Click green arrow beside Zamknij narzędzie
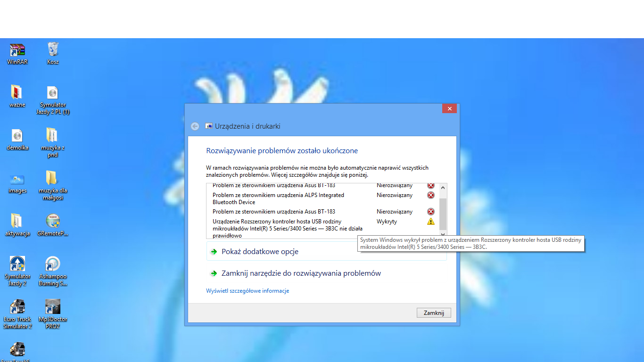The height and width of the screenshot is (362, 644). 214,273
